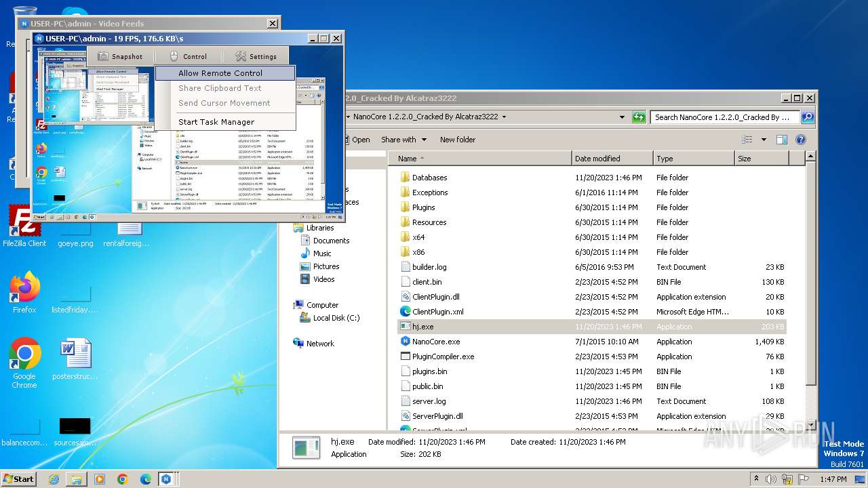The height and width of the screenshot is (488, 868).
Task: Click the search magnifier icon
Action: point(807,117)
